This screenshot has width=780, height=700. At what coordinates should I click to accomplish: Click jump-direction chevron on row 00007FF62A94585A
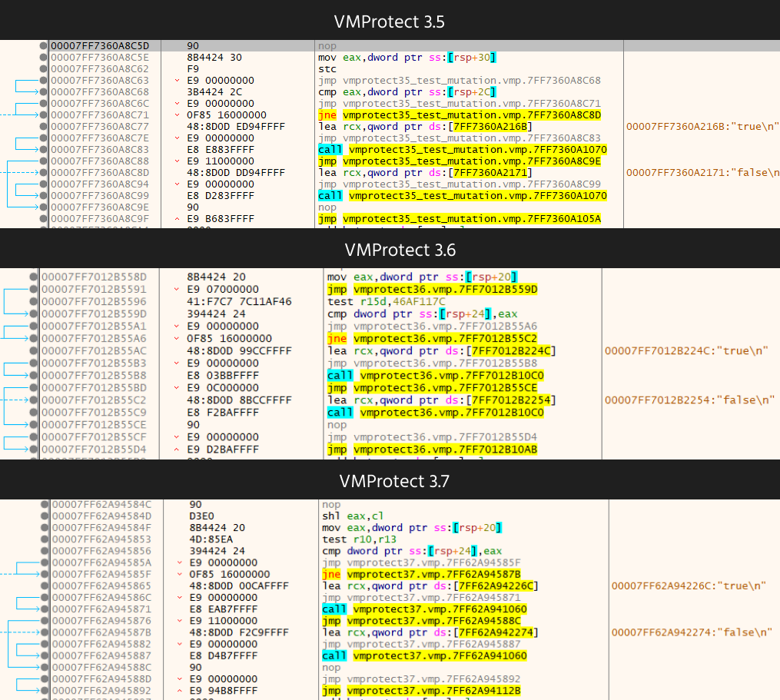pyautogui.click(x=180, y=562)
